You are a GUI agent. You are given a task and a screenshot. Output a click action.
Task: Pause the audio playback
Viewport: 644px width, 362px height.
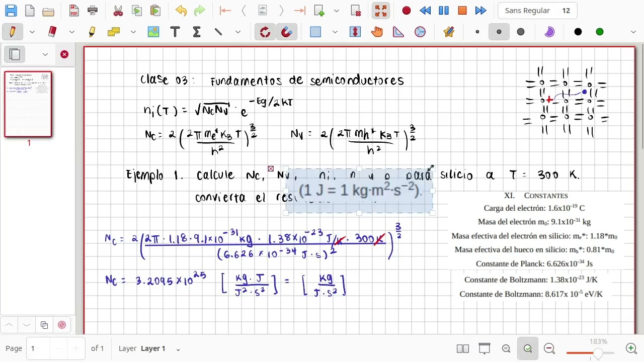444,11
